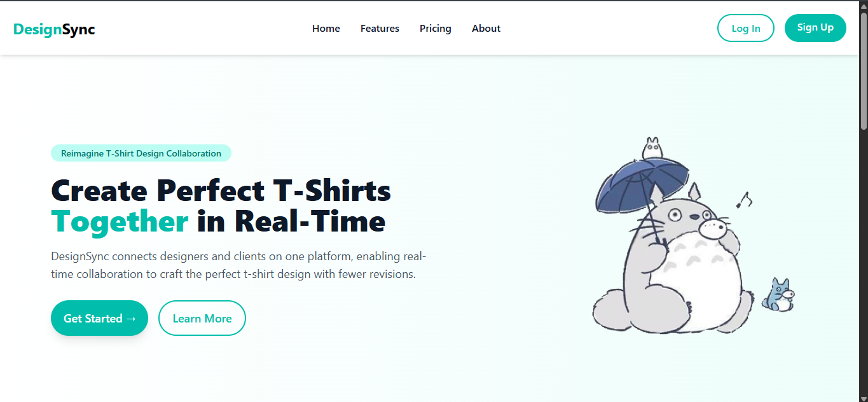This screenshot has height=402, width=868.
Task: Click the small white Totoro on the umbrella
Action: pos(652,149)
